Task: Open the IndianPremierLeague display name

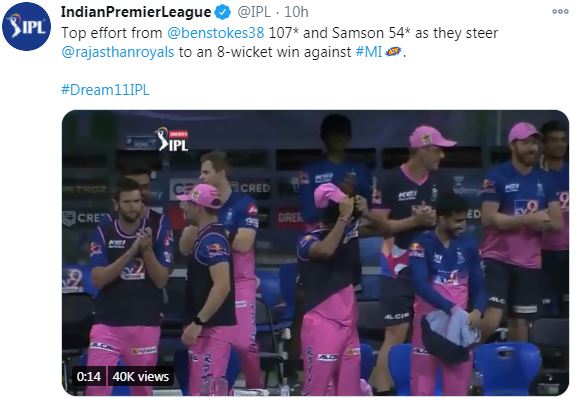Action: [x=136, y=12]
